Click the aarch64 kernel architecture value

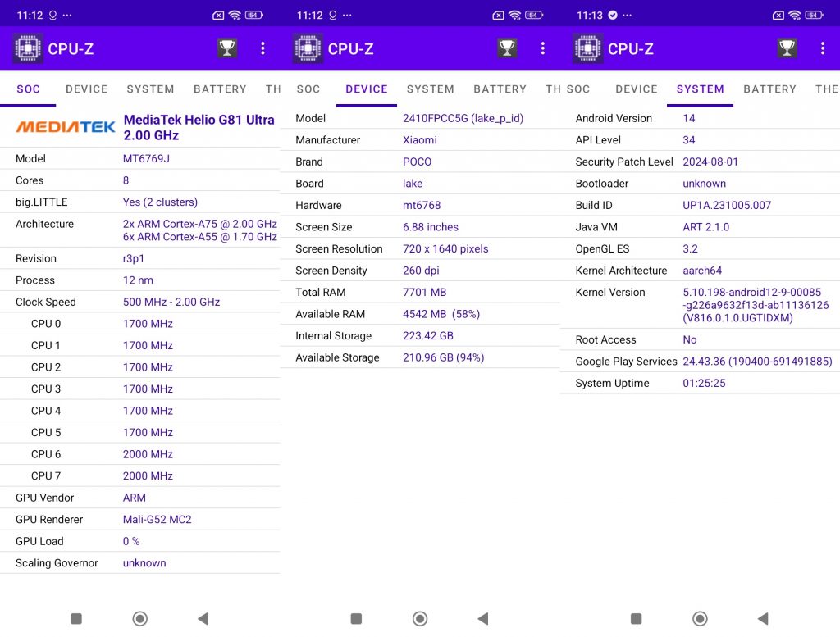click(702, 271)
